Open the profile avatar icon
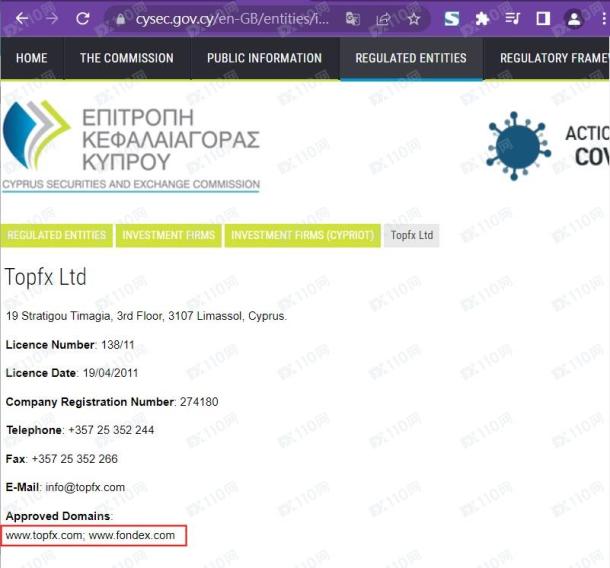The image size is (610, 568). pos(574,19)
